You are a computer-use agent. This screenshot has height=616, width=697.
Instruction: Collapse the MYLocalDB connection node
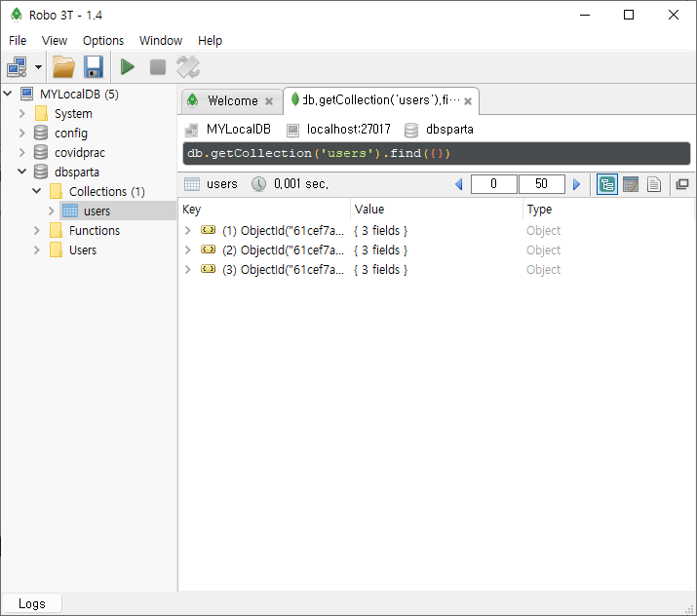[8, 94]
